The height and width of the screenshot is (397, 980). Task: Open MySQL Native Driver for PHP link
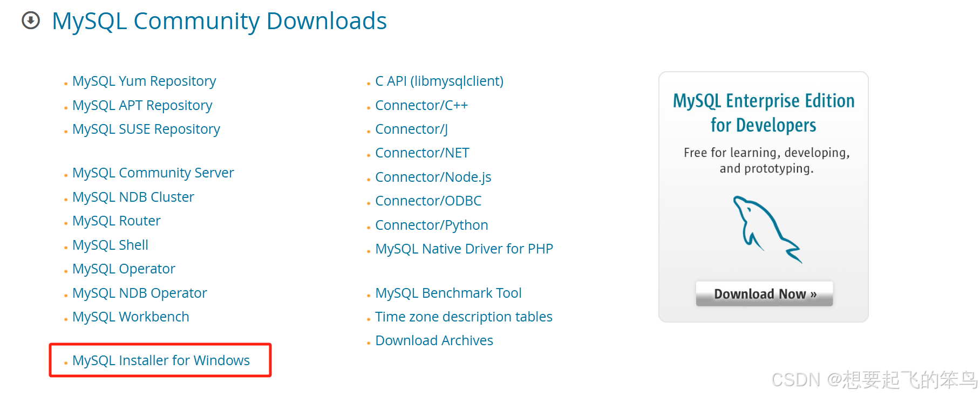coord(464,249)
